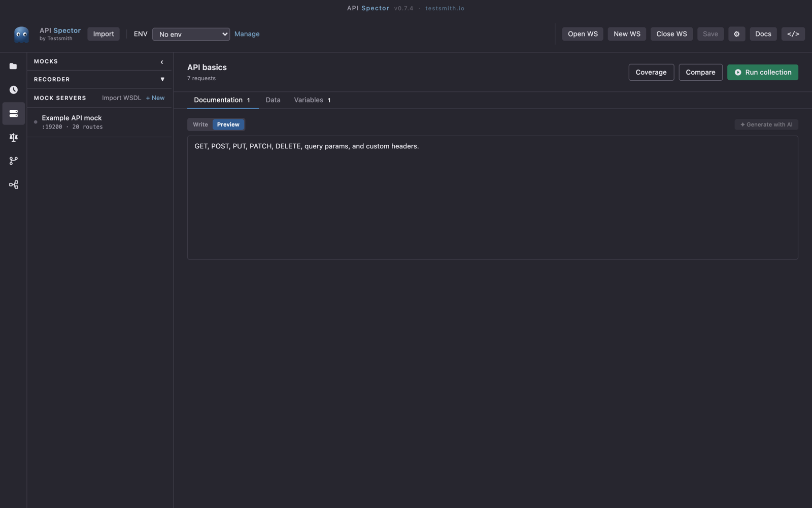Click the Compare button
Image resolution: width=812 pixels, height=508 pixels.
click(700, 72)
